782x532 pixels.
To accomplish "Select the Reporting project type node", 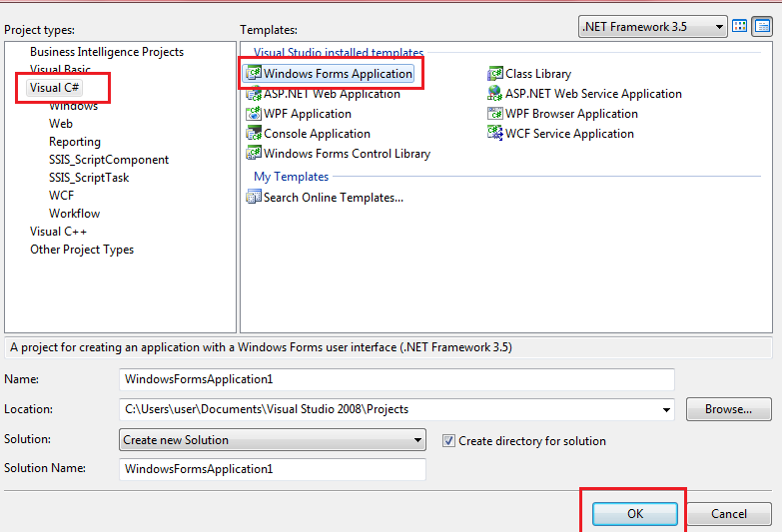I will [x=75, y=142].
